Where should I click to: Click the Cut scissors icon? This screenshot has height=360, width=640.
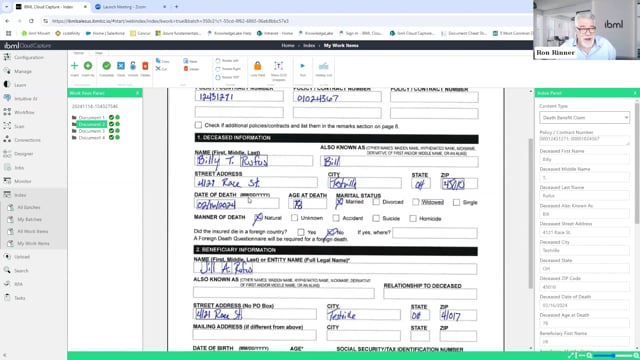(158, 69)
